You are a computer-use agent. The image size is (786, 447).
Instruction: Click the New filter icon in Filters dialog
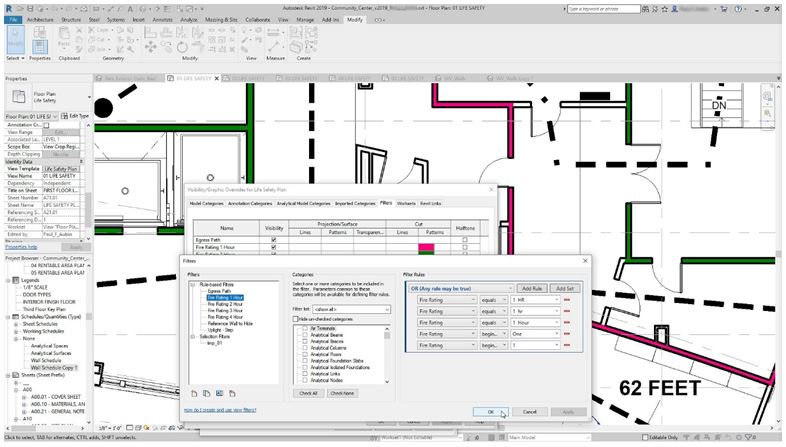[194, 393]
